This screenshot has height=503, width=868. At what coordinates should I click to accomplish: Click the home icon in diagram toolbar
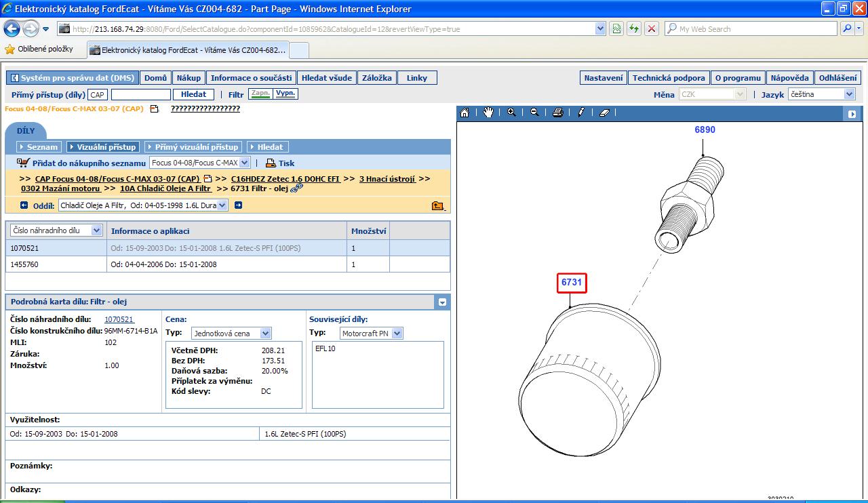coord(465,113)
